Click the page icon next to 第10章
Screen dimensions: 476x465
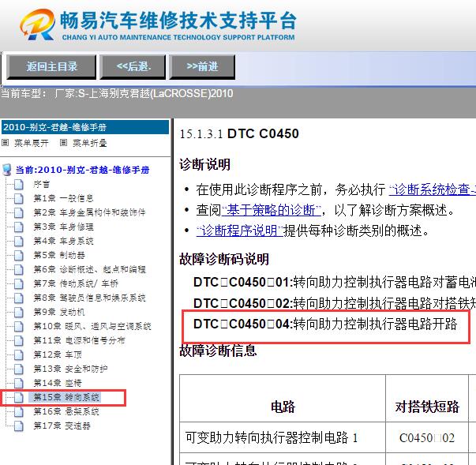19,326
